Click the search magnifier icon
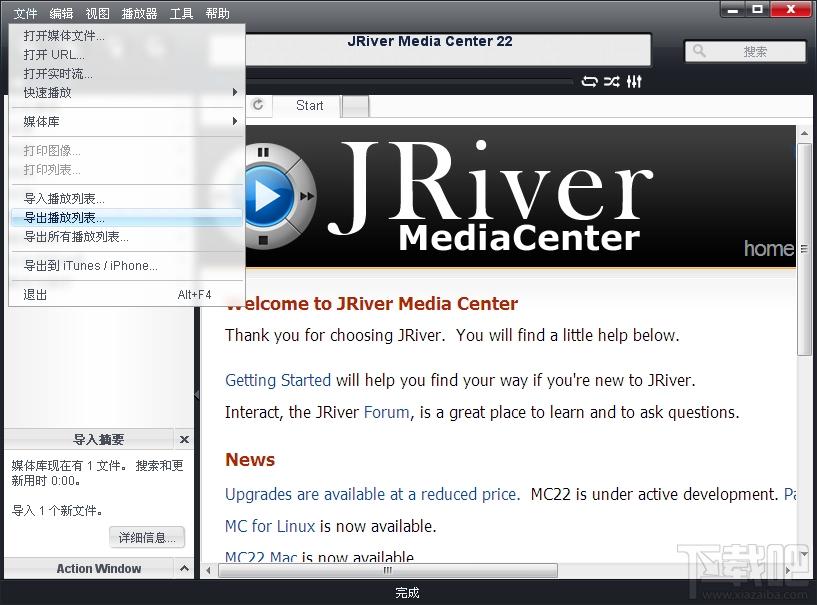 click(x=699, y=51)
